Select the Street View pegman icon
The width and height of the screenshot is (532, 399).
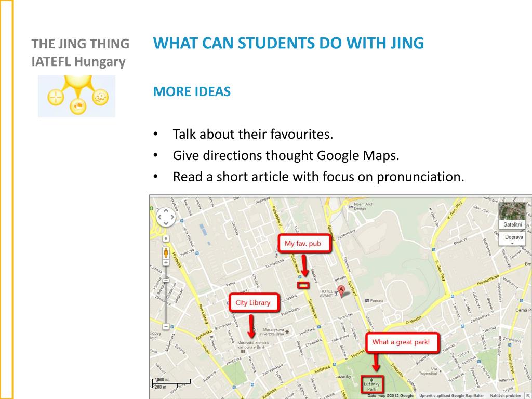pyautogui.click(x=166, y=253)
